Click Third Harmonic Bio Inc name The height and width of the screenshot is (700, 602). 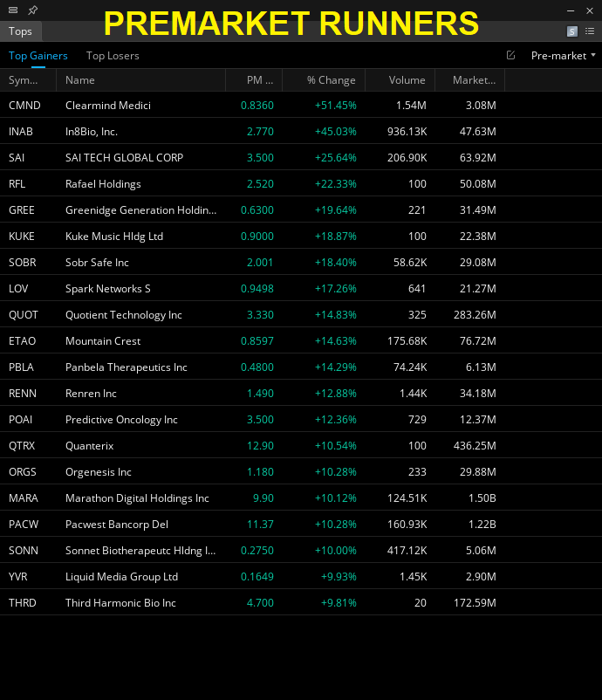[x=121, y=603]
